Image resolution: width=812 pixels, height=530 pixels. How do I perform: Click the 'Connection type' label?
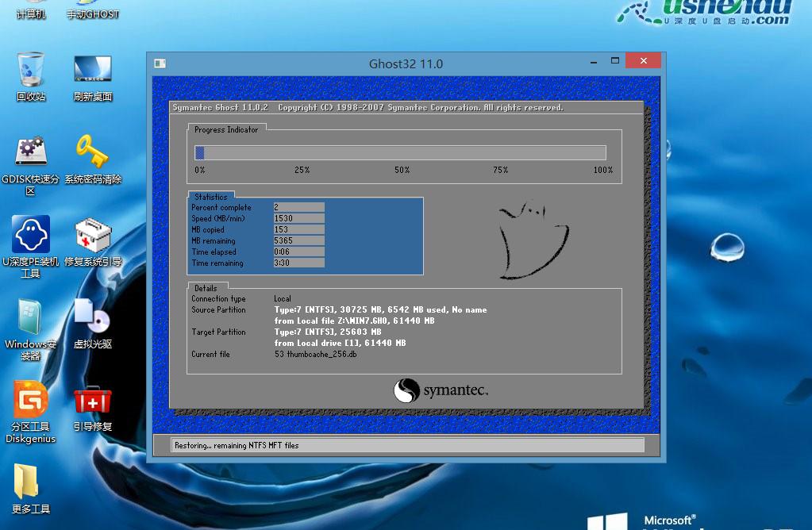pos(218,298)
